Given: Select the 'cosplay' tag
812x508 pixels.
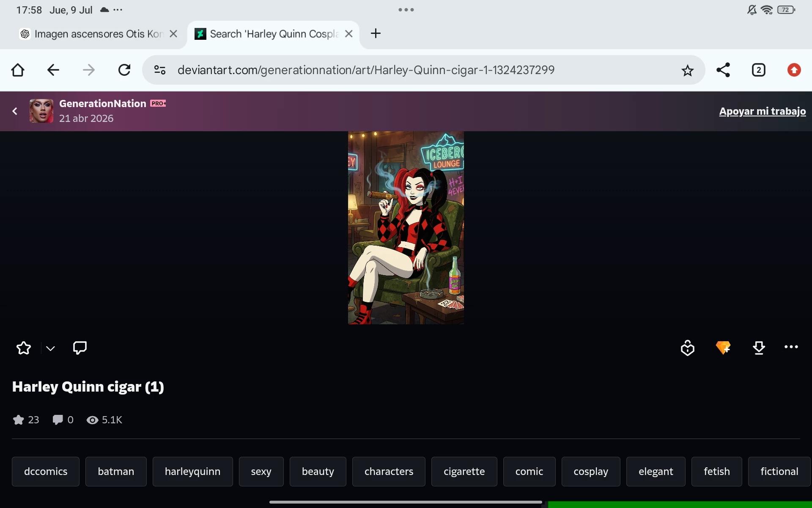Looking at the screenshot, I should 591,472.
